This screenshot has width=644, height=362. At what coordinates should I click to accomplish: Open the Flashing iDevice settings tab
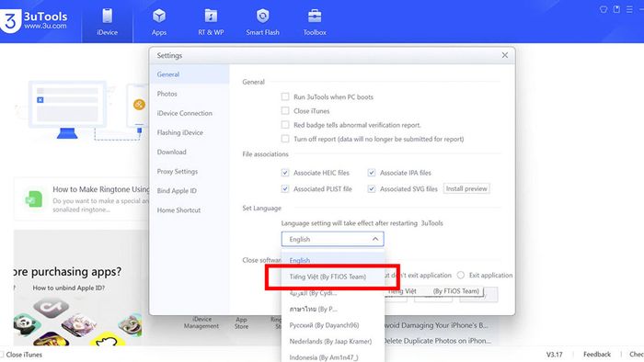(190, 132)
